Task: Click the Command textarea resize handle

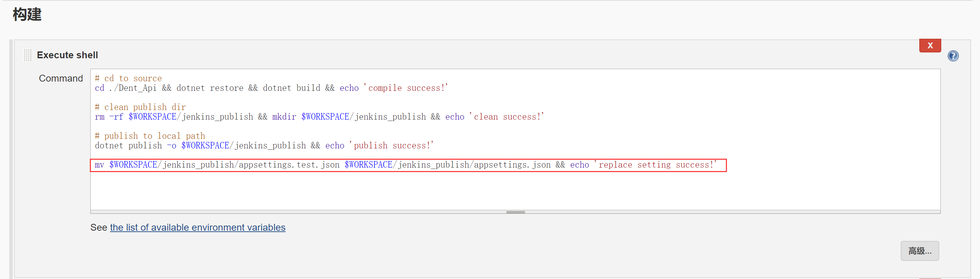Action: click(x=515, y=212)
